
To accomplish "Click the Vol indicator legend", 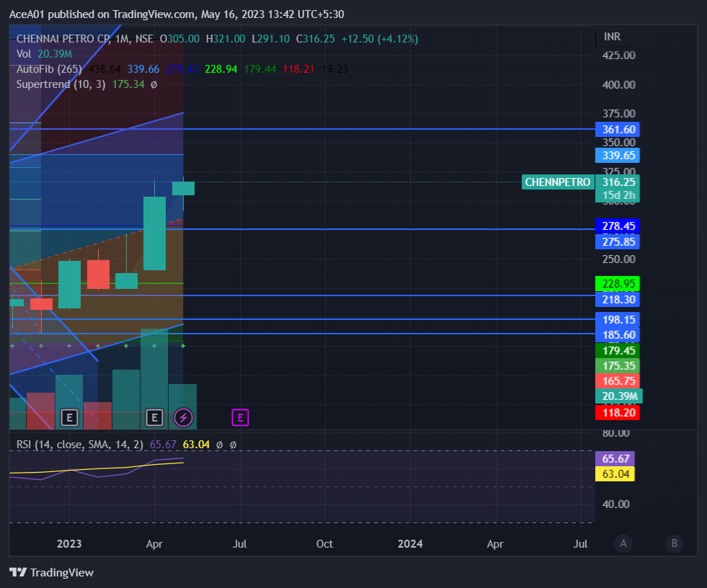I will coord(24,54).
